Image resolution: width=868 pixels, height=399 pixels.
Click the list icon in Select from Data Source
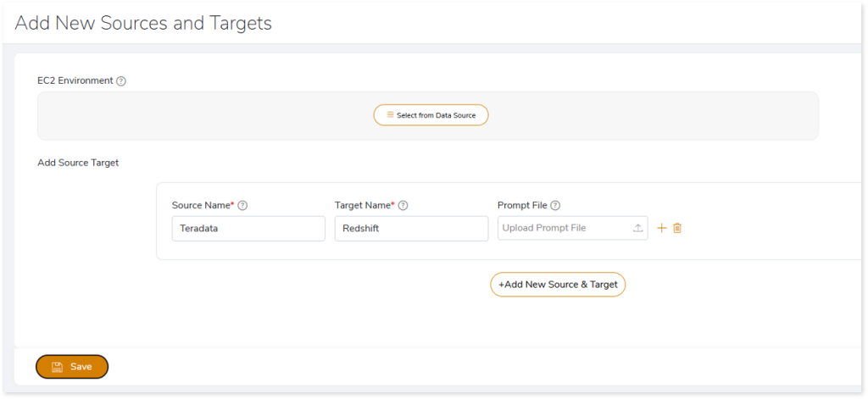[390, 115]
